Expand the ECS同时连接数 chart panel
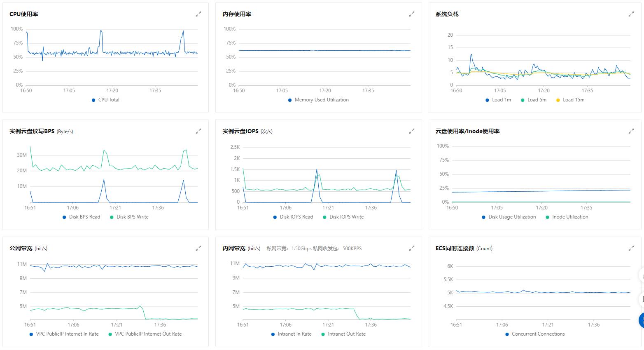Viewport: 644px width, 350px height. pyautogui.click(x=631, y=248)
